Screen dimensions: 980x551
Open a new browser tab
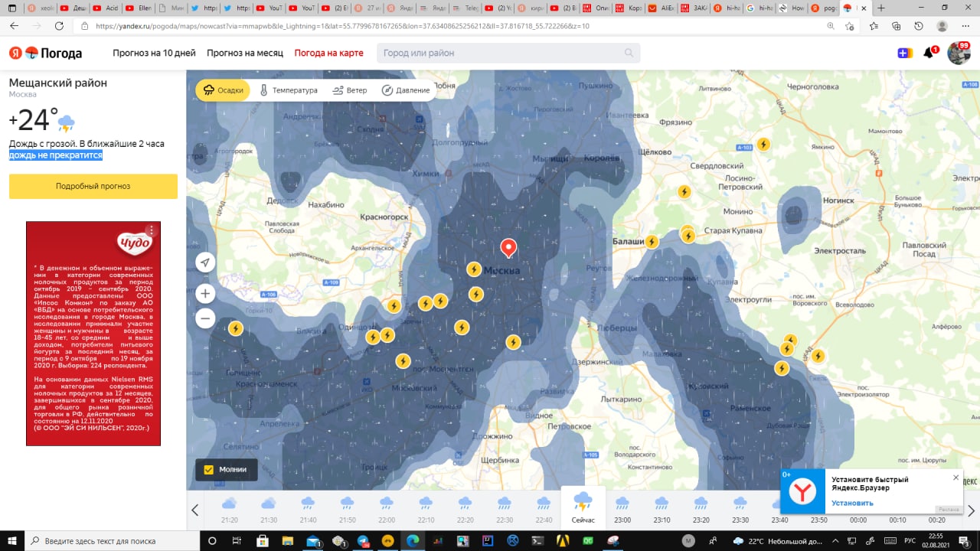[881, 8]
